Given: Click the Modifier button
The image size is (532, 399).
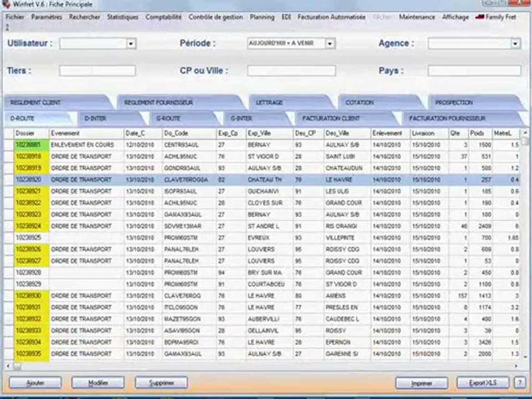Looking at the screenshot, I should point(98,383).
